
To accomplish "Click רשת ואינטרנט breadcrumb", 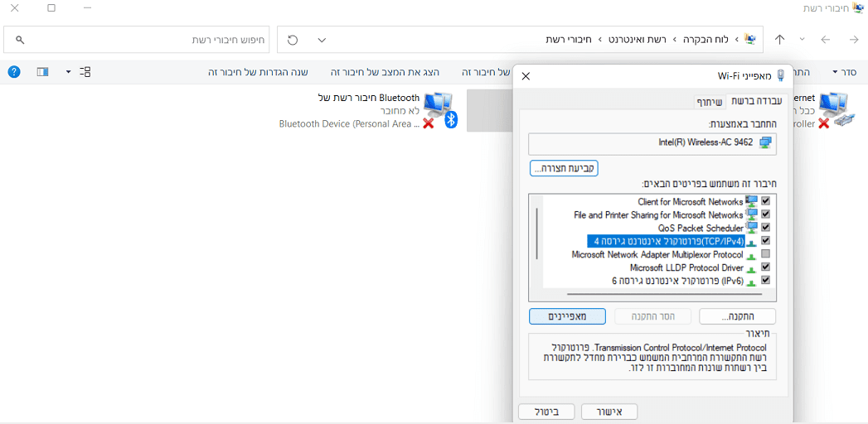I will click(639, 40).
